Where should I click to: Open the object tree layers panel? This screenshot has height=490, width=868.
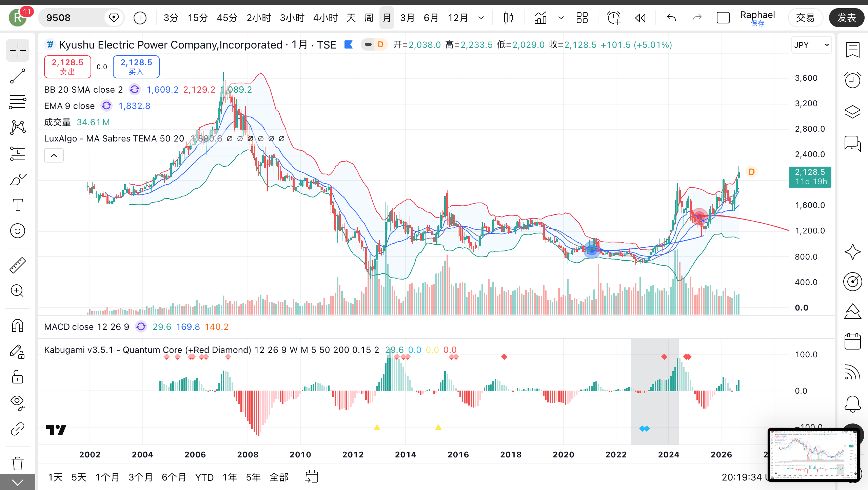[852, 112]
